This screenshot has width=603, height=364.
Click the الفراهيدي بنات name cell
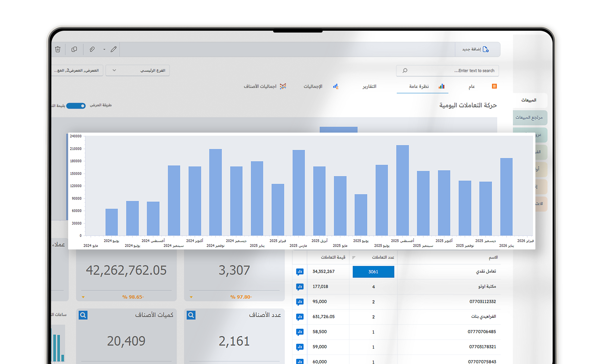484,317
